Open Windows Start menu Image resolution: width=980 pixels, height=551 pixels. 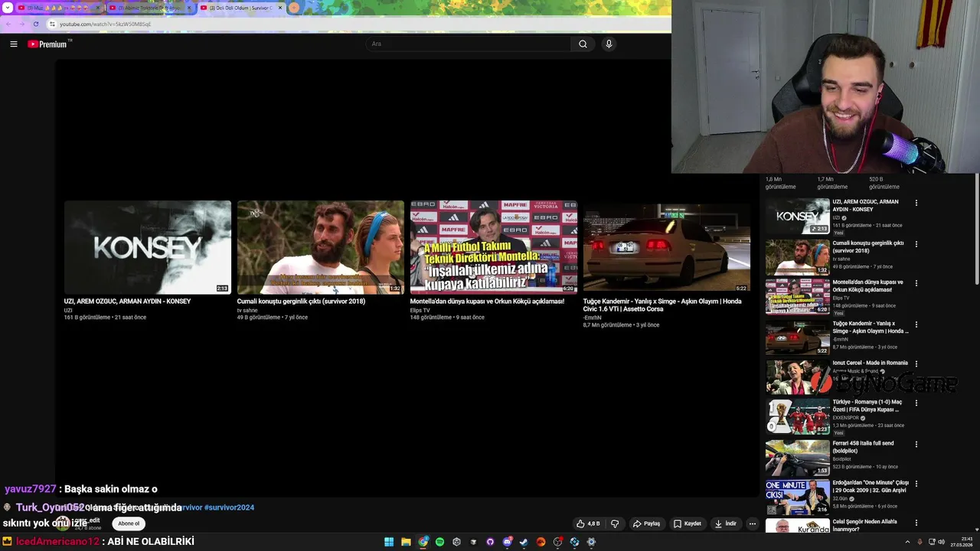[389, 542]
